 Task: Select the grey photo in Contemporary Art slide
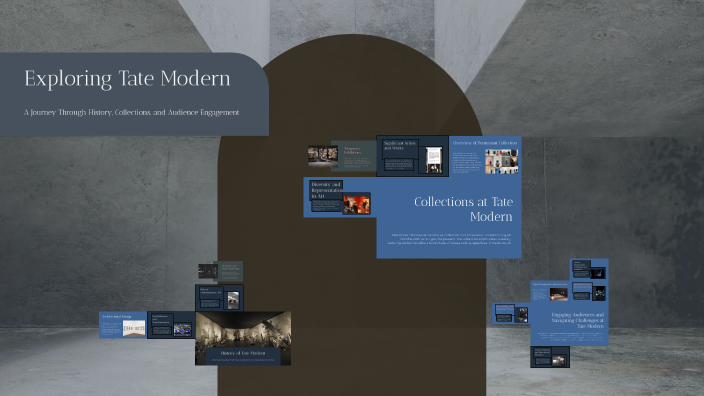(x=233, y=300)
